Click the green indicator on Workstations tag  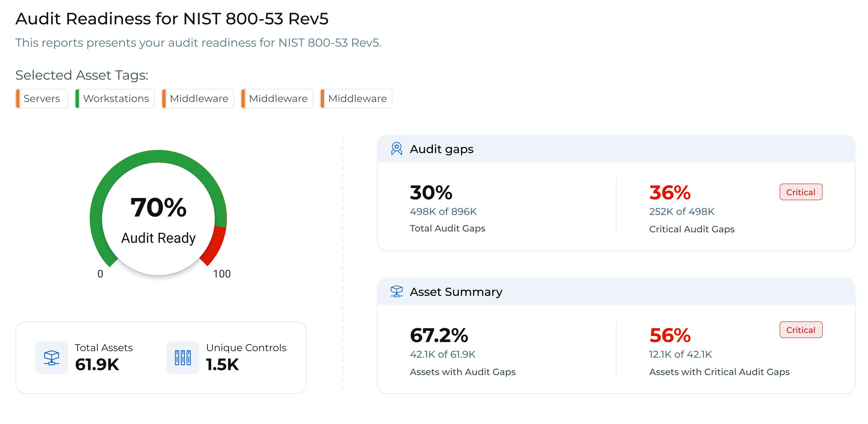[79, 98]
